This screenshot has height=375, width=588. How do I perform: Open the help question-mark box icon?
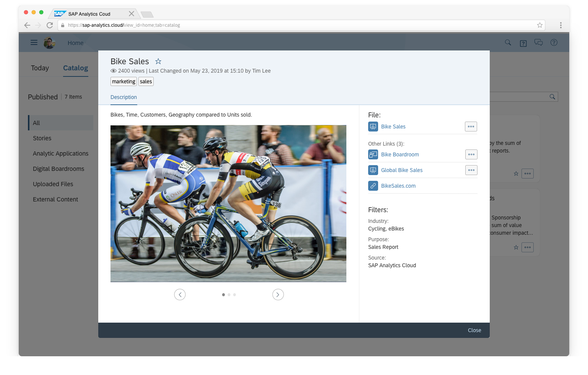[x=523, y=43]
